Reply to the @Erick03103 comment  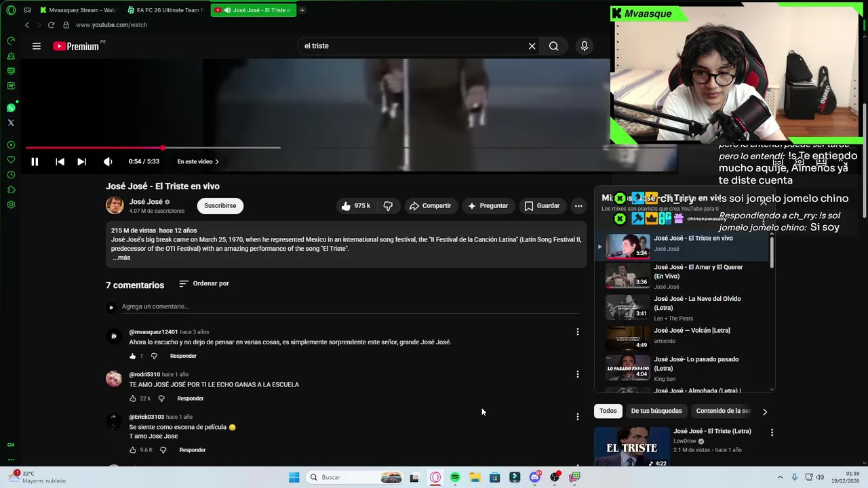click(x=193, y=450)
